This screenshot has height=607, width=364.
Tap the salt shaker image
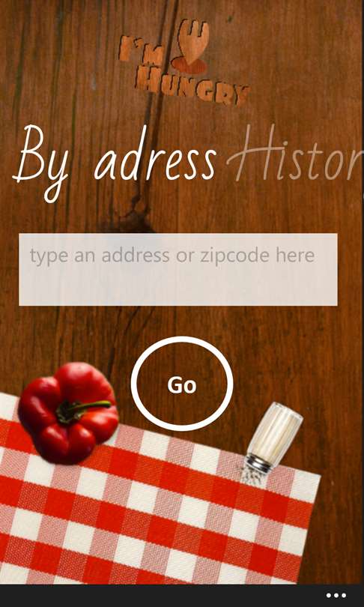point(273,442)
